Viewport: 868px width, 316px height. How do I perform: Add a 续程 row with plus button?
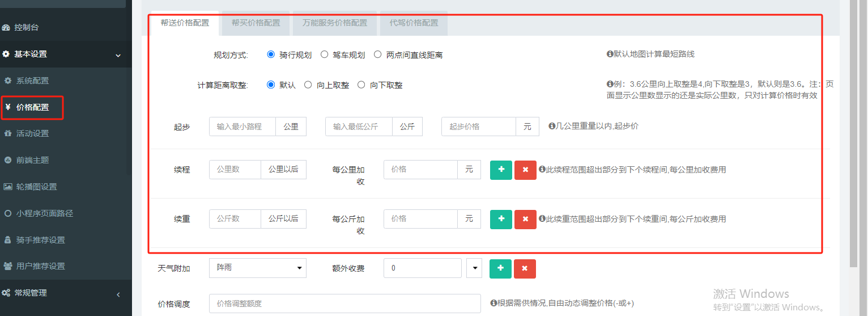501,170
